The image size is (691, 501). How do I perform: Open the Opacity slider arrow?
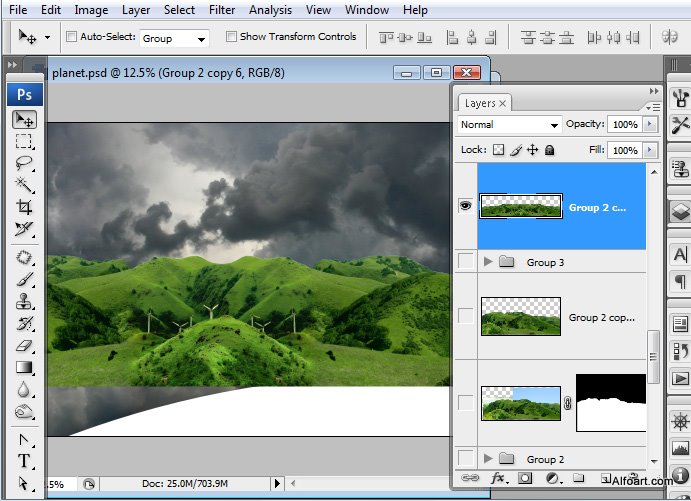(651, 124)
